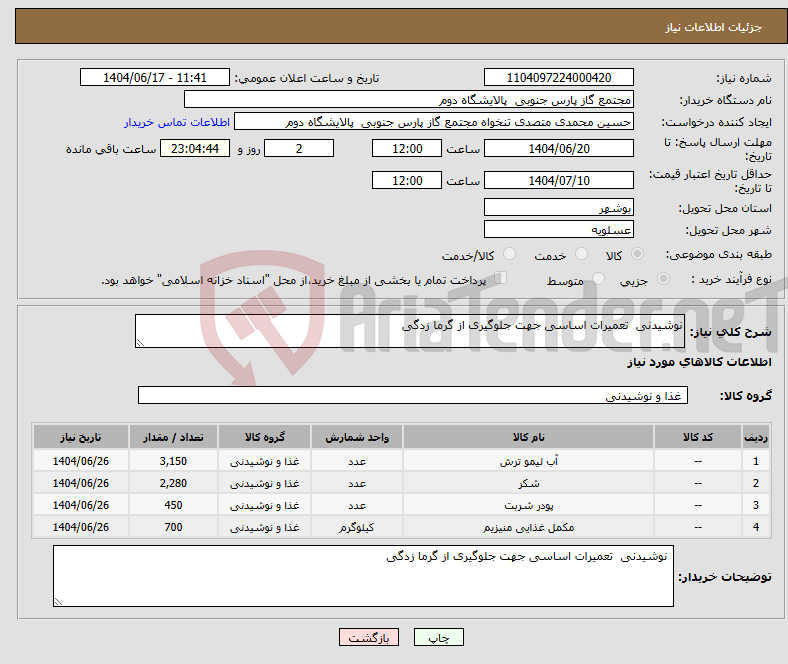This screenshot has height=664, width=788.
Task: Click the شماره نیاز number field
Action: coord(558,78)
